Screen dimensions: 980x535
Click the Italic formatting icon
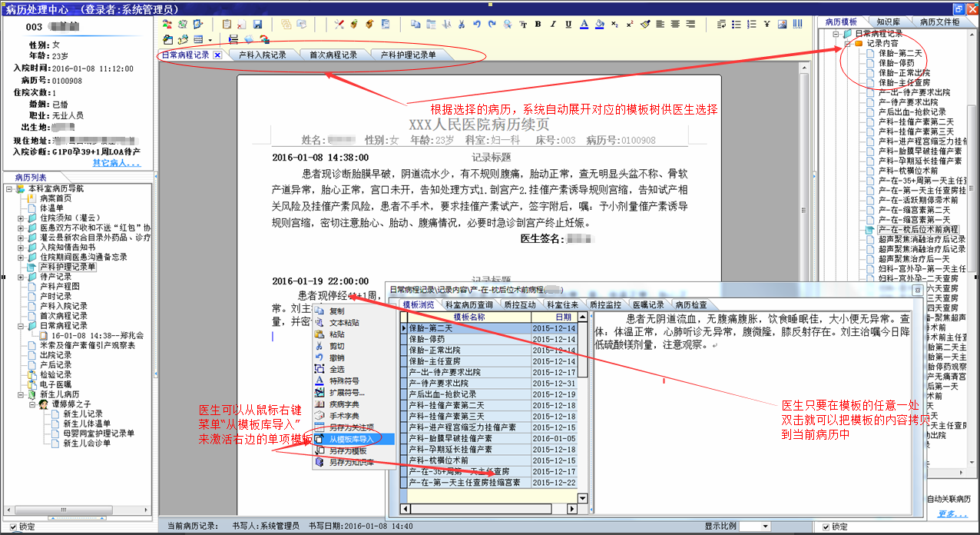[553, 24]
